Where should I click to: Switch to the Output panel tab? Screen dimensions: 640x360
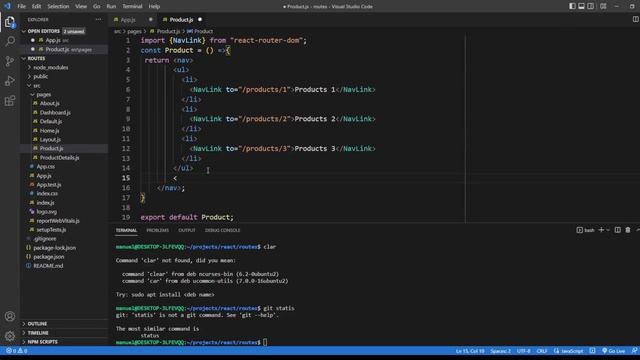[187, 230]
